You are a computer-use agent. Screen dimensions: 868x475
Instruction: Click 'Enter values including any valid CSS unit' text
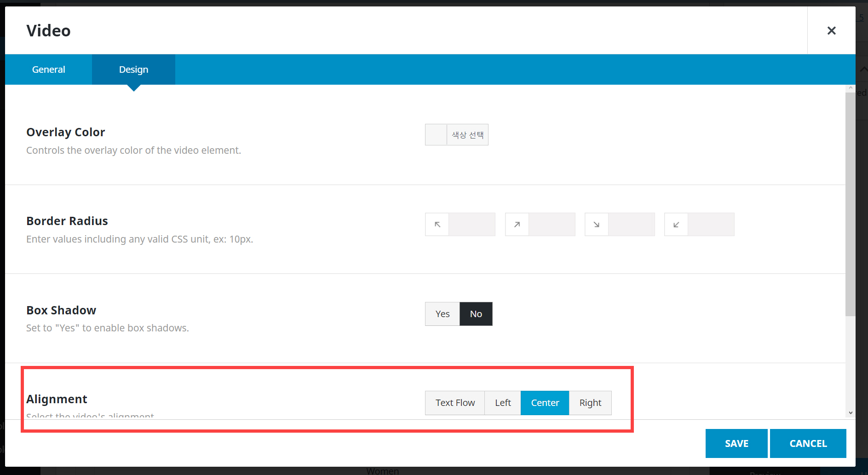point(139,239)
